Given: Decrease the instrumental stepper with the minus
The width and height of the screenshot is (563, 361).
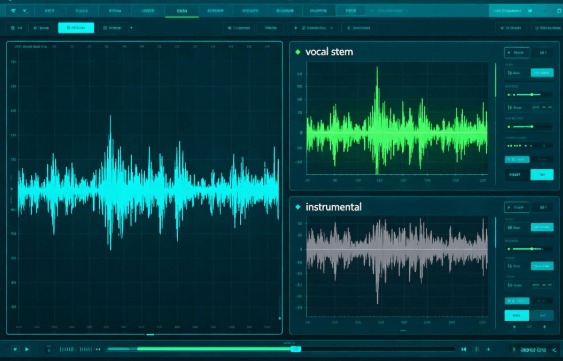Looking at the screenshot, I should [x=515, y=327].
